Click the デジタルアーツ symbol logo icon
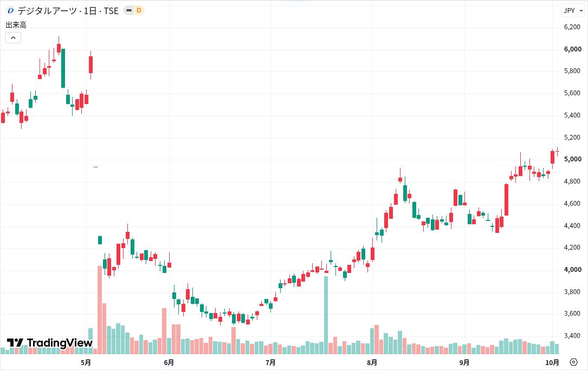The height and width of the screenshot is (371, 588). pos(10,10)
